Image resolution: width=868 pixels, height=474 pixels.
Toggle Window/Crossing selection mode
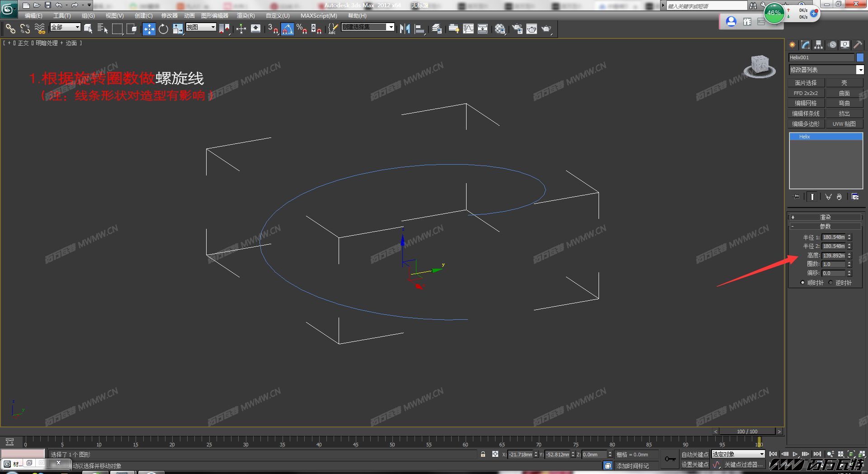point(132,29)
